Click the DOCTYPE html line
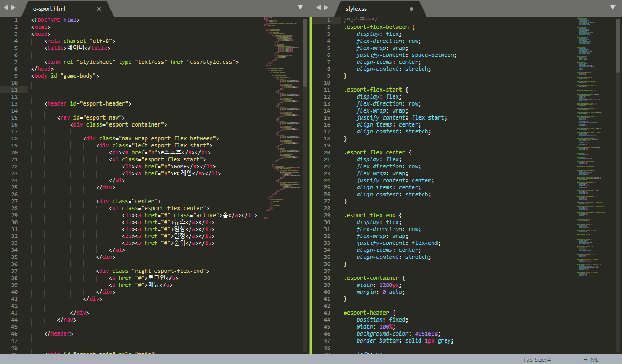Viewport: 622px width, 364px height. 56,20
